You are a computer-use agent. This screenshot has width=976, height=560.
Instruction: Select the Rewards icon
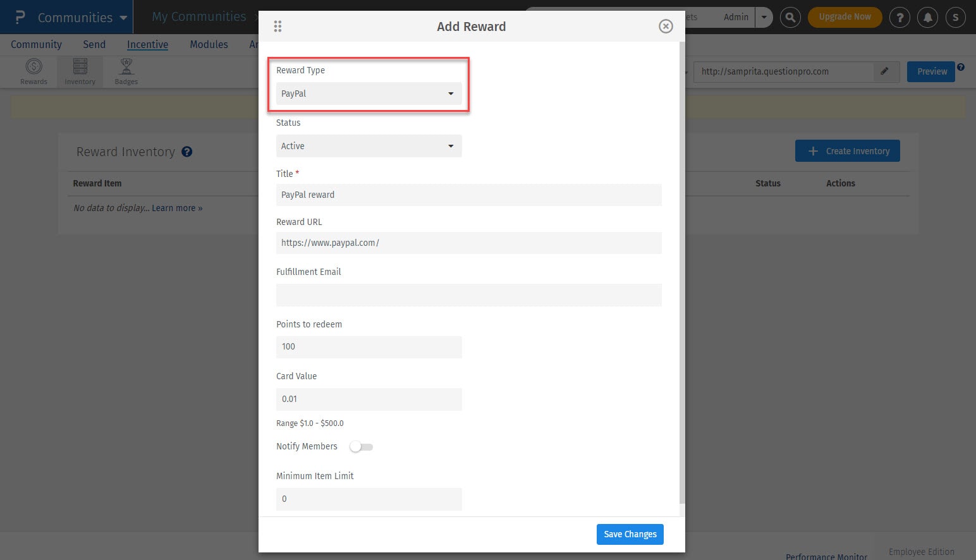[34, 71]
